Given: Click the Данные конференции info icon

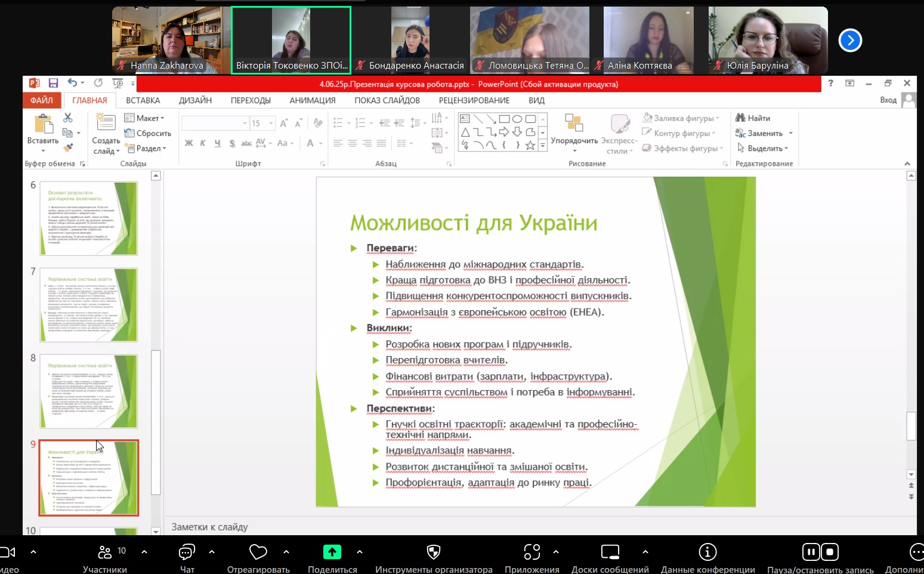Looking at the screenshot, I should point(707,553).
